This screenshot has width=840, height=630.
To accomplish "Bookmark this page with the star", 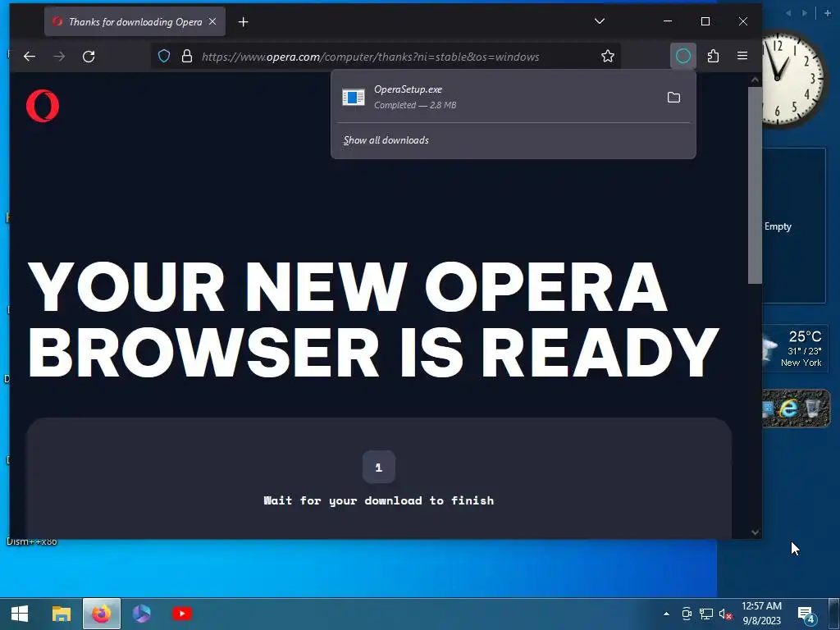I will tap(608, 57).
